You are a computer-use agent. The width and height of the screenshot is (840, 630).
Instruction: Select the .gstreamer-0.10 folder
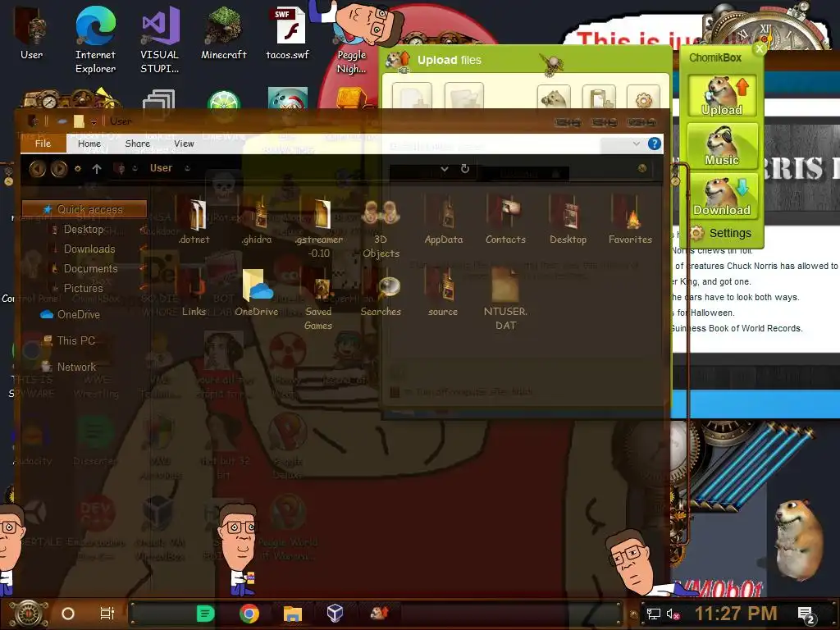(319, 228)
